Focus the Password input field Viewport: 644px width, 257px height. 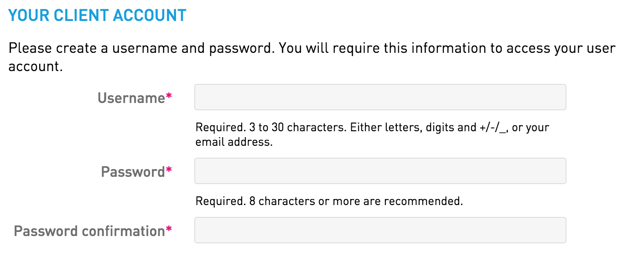pyautogui.click(x=380, y=171)
